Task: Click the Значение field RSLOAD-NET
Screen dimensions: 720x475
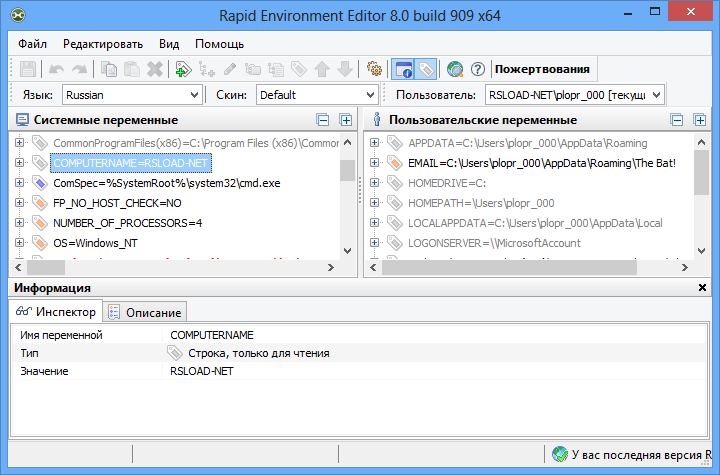Action: click(x=202, y=371)
